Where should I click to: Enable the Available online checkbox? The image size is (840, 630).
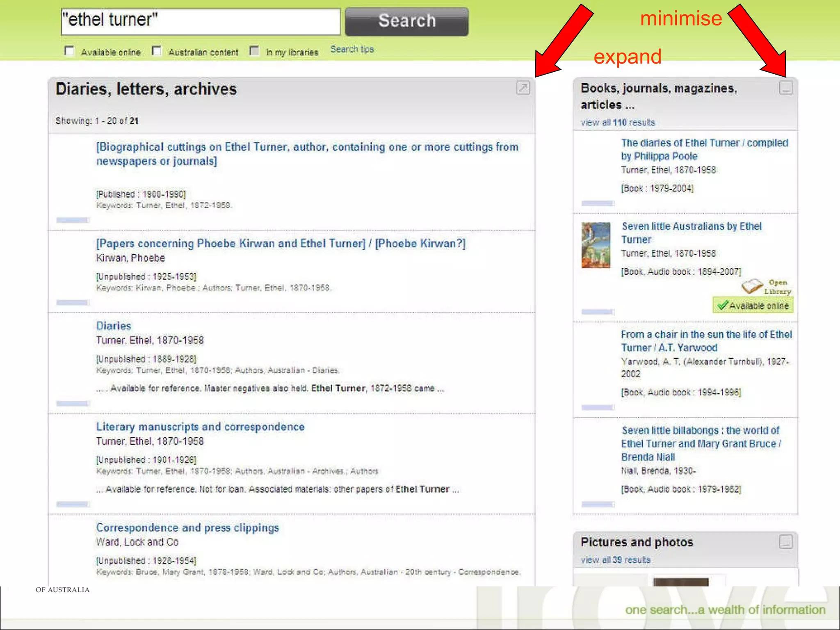[69, 51]
